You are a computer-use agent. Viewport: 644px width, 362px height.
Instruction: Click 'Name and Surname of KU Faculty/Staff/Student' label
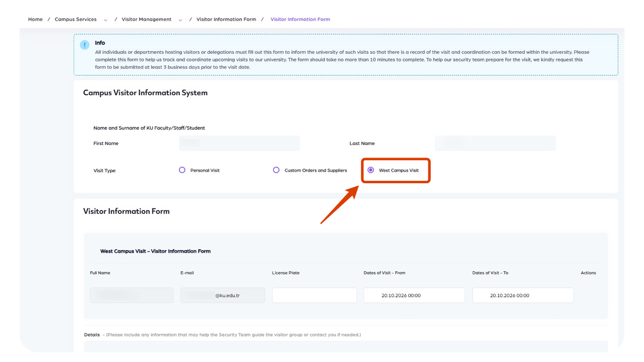click(149, 128)
